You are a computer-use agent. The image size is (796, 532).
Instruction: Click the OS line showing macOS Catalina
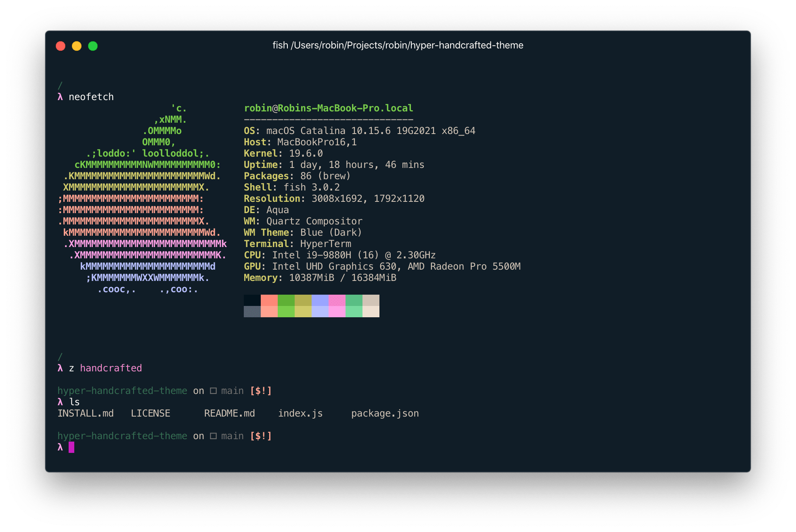tap(359, 131)
